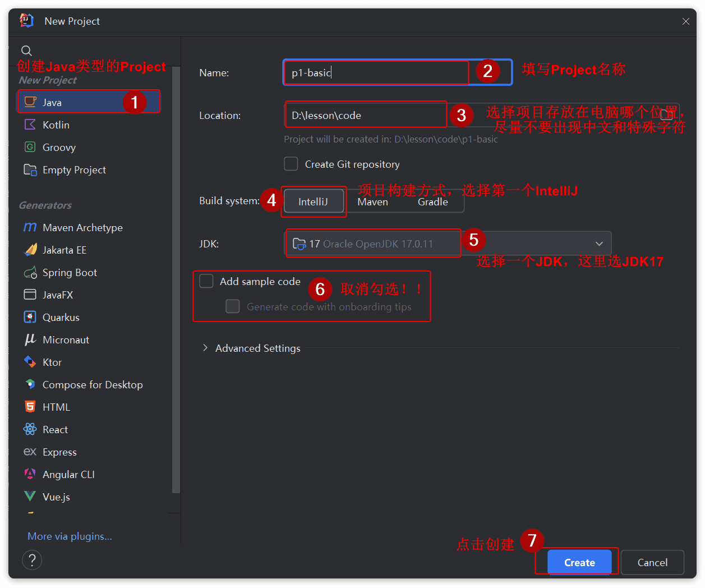Open help with the question mark icon

[32, 560]
